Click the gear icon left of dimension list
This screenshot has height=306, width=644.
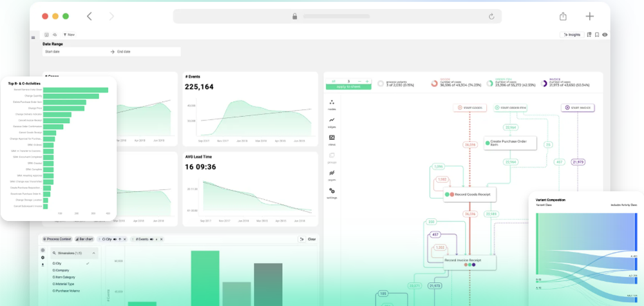coord(43,258)
